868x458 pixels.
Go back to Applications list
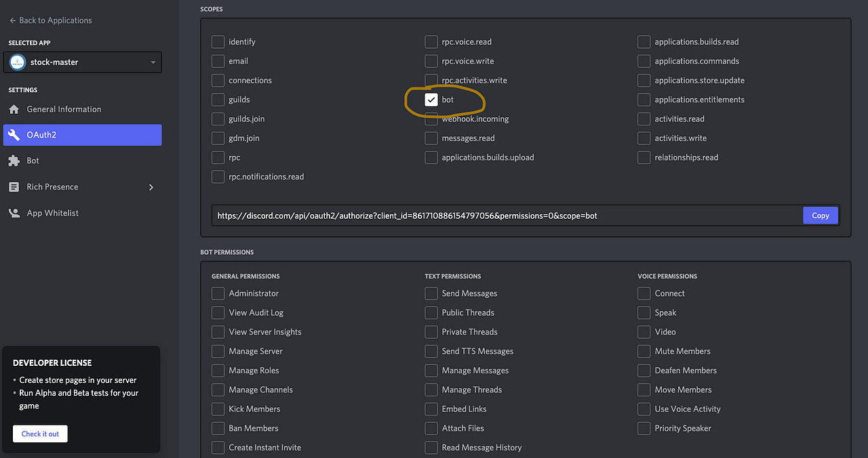click(51, 20)
